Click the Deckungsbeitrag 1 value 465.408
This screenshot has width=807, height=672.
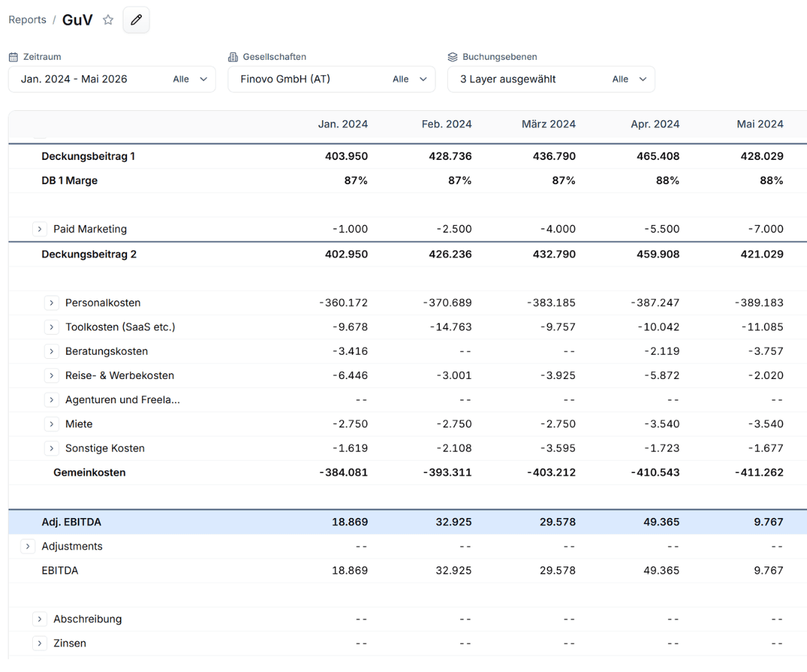coord(658,157)
